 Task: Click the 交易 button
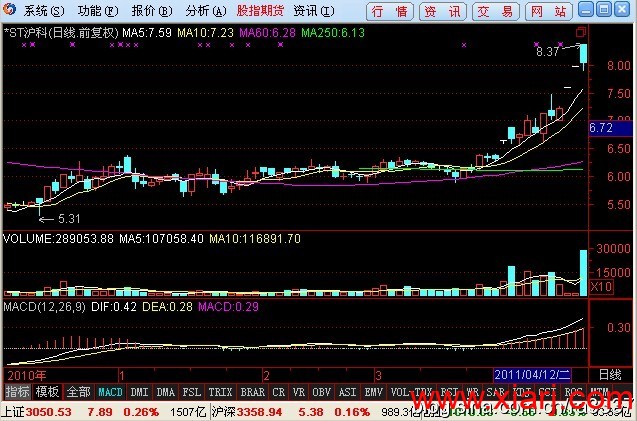pyautogui.click(x=495, y=12)
